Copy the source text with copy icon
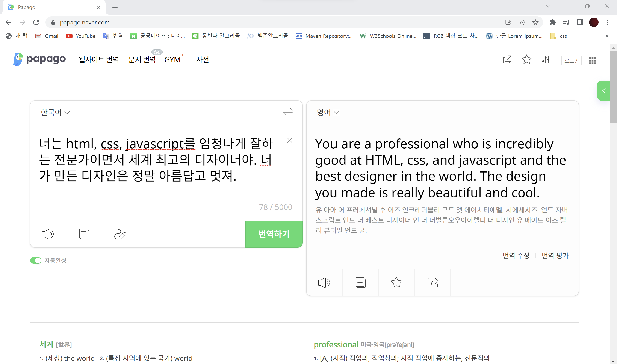This screenshot has width=617, height=364. coord(84,234)
